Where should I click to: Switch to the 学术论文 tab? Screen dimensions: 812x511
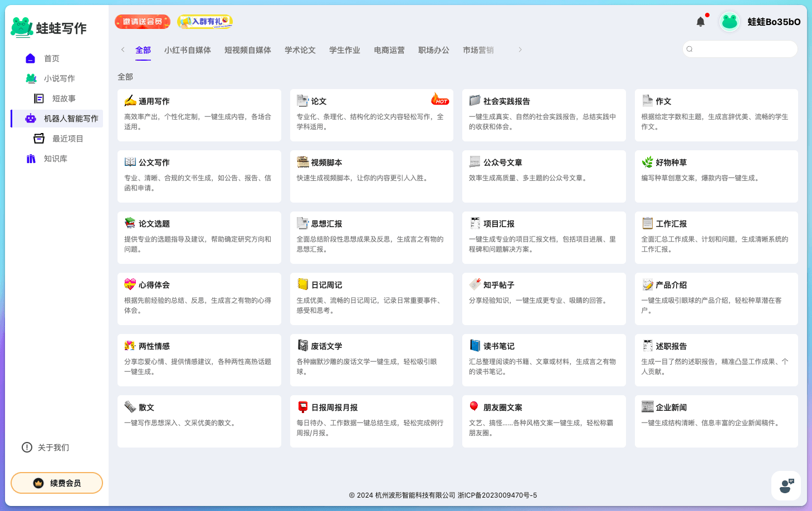click(x=300, y=50)
